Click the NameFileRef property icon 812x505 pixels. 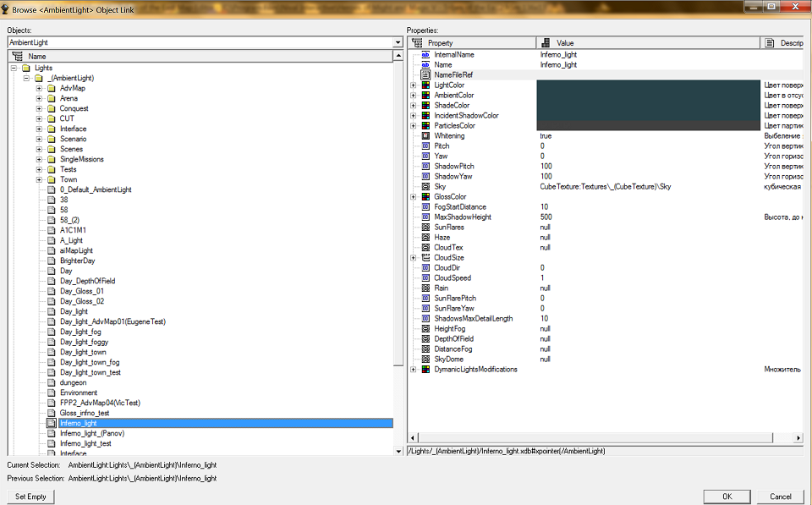coord(425,74)
